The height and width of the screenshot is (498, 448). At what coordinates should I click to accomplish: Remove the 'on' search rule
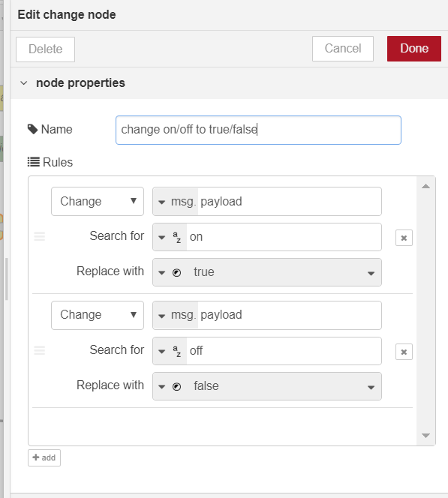tap(404, 238)
